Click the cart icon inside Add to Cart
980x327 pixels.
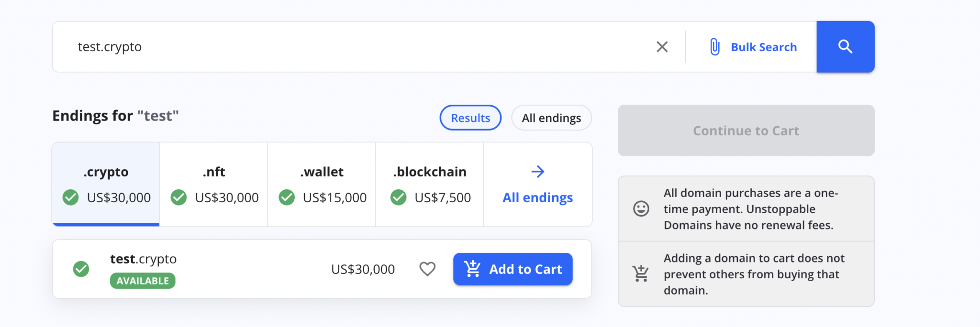click(472, 269)
